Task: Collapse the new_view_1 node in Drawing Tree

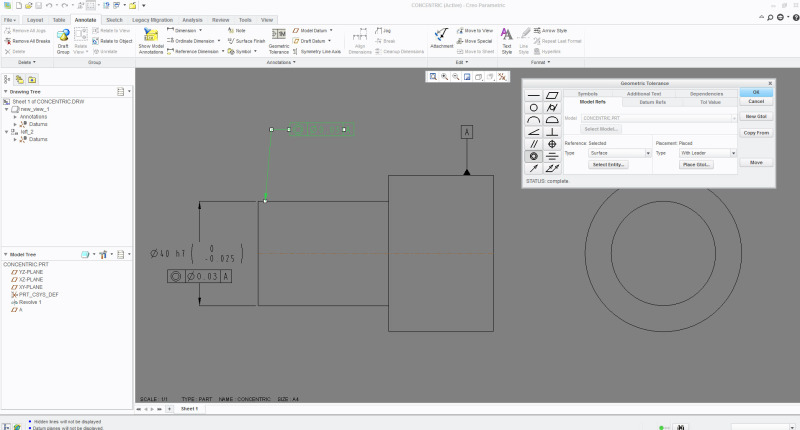Action: [7, 109]
